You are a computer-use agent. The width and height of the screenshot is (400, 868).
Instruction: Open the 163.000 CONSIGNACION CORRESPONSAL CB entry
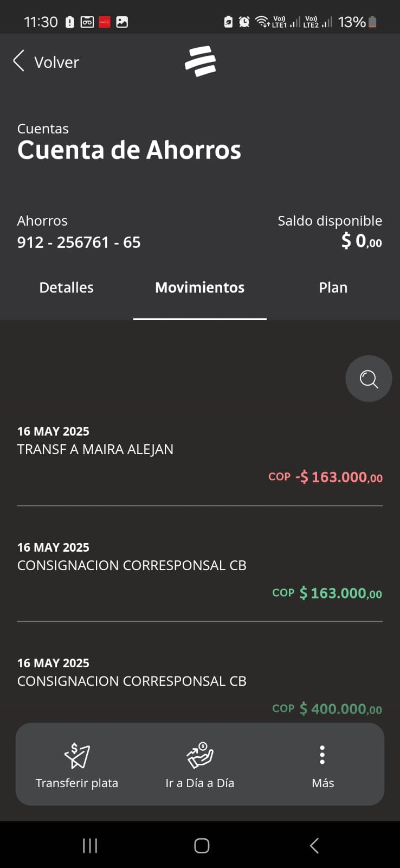[199, 570]
